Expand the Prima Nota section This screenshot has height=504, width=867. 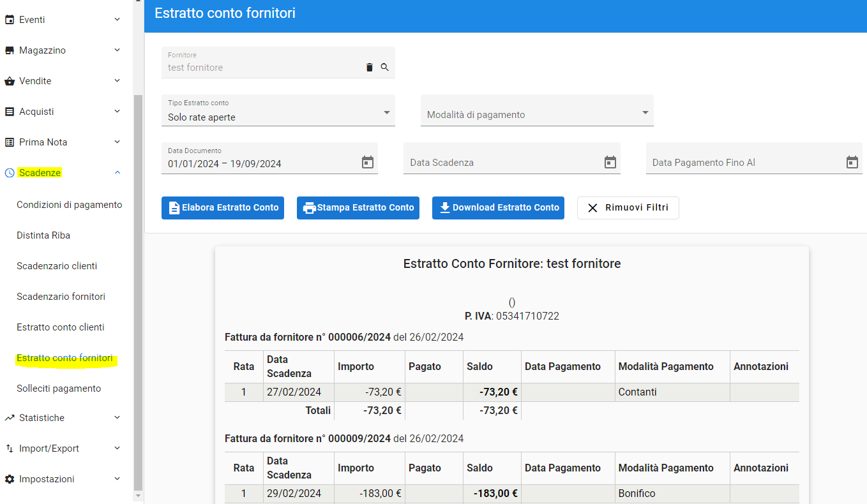[117, 142]
